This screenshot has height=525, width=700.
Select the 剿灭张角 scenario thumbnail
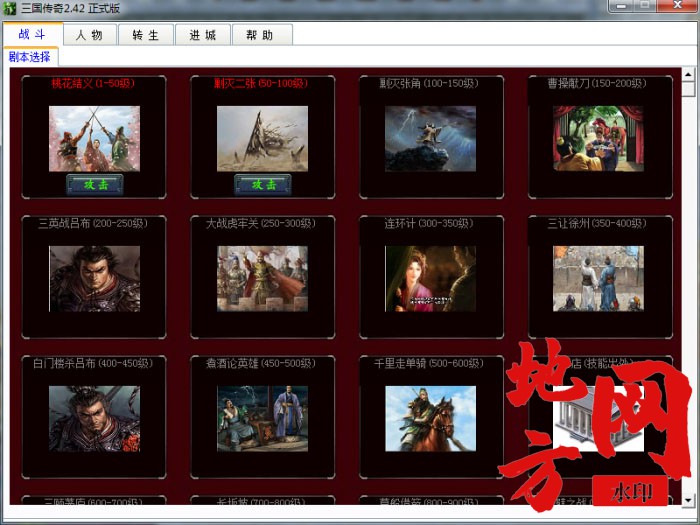click(430, 138)
